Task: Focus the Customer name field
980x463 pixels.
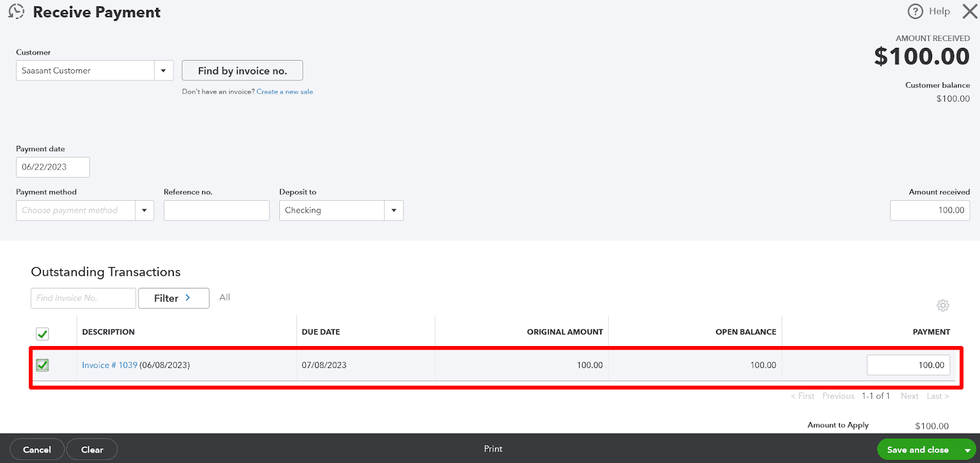Action: [85, 70]
